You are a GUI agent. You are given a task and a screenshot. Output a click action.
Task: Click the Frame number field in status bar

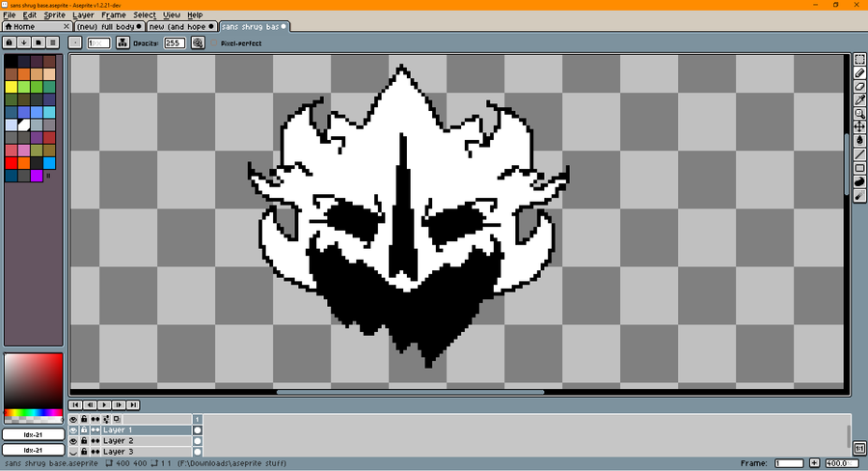[789, 463]
